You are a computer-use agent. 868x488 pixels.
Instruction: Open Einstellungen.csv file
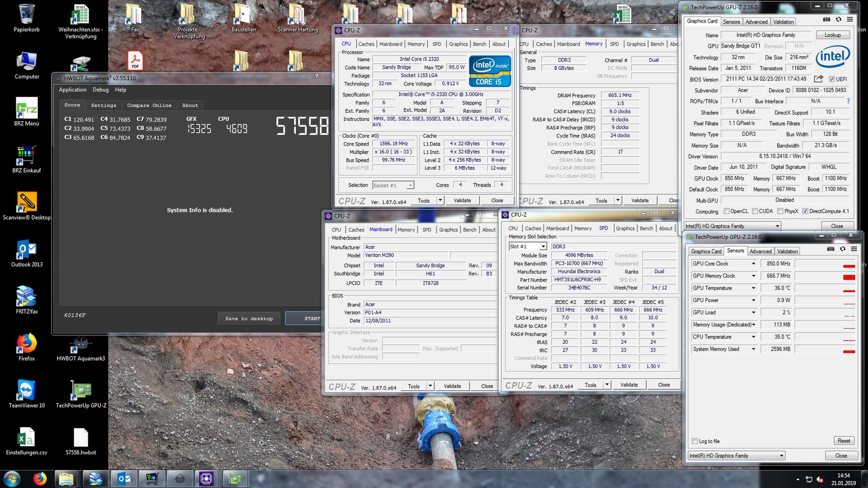click(27, 441)
